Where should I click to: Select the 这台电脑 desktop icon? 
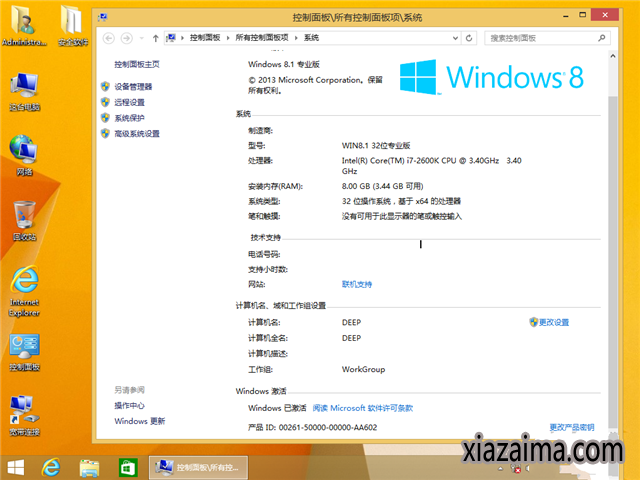click(x=24, y=92)
